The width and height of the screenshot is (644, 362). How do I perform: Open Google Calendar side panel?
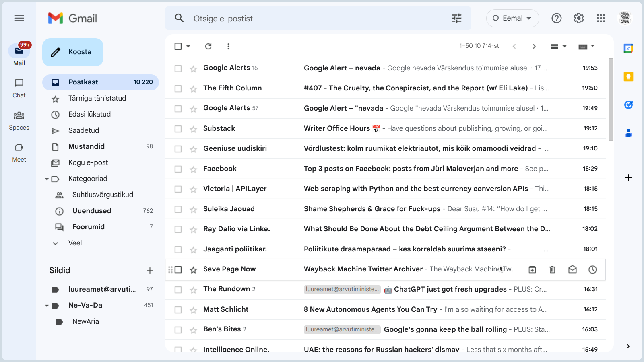[x=628, y=49]
